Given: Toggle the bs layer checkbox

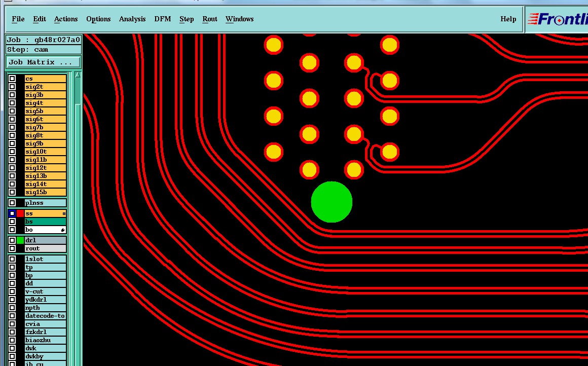Looking at the screenshot, I should (12, 222).
